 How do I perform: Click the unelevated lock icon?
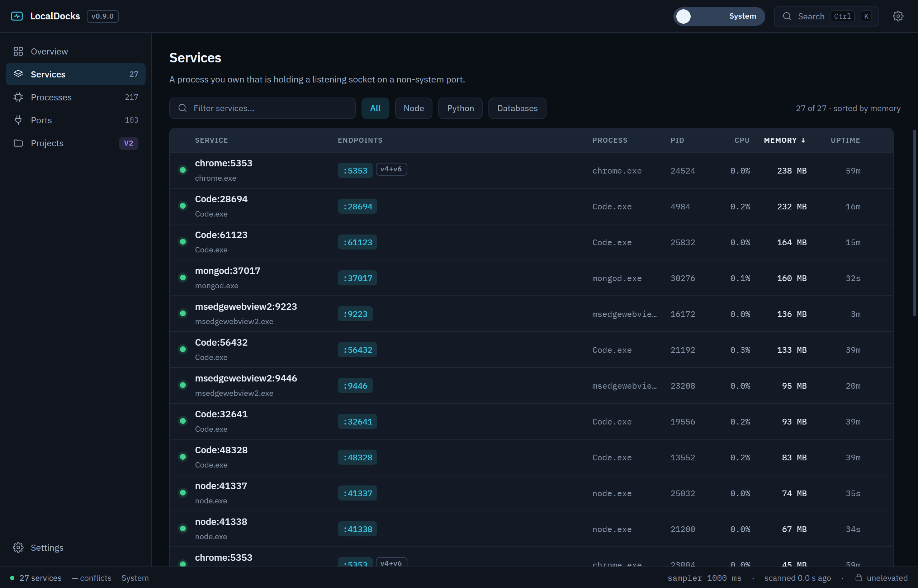(858, 577)
